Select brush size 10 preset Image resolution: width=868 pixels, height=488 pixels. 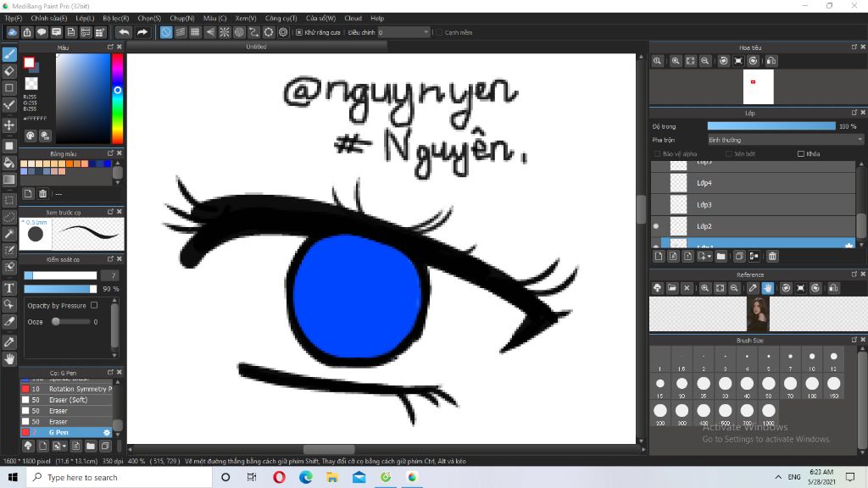point(811,359)
